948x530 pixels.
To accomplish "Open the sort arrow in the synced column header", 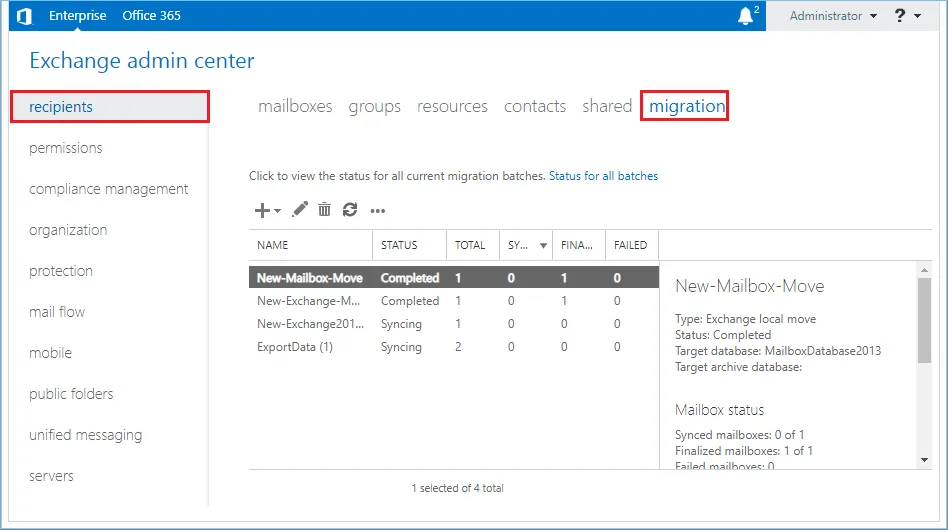I will pos(544,245).
